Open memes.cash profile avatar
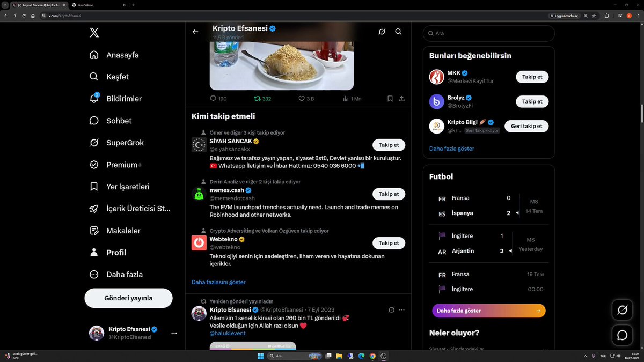This screenshot has width=644, height=362. pos(199,194)
